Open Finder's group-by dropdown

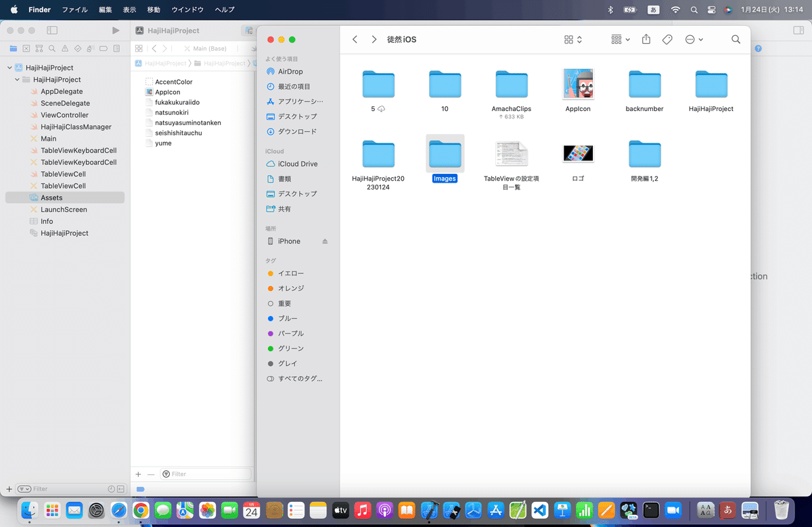[621, 40]
